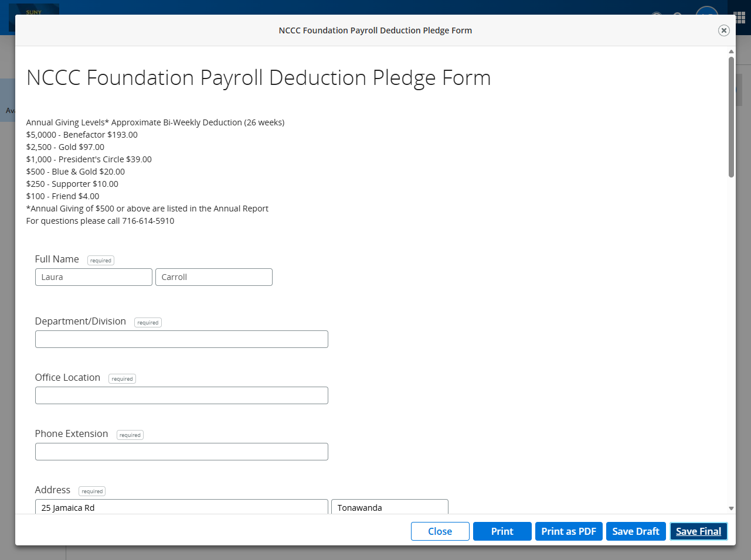Save the form as a draft
This screenshot has width=751, height=560.
pyautogui.click(x=636, y=531)
